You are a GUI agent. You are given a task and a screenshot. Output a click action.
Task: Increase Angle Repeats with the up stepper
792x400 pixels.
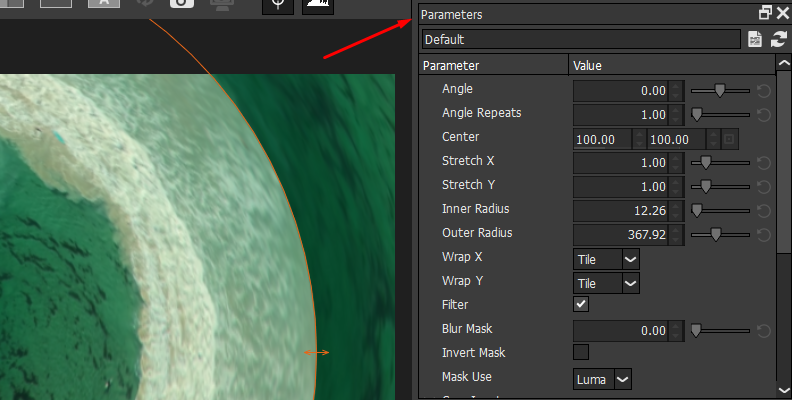pyautogui.click(x=676, y=110)
